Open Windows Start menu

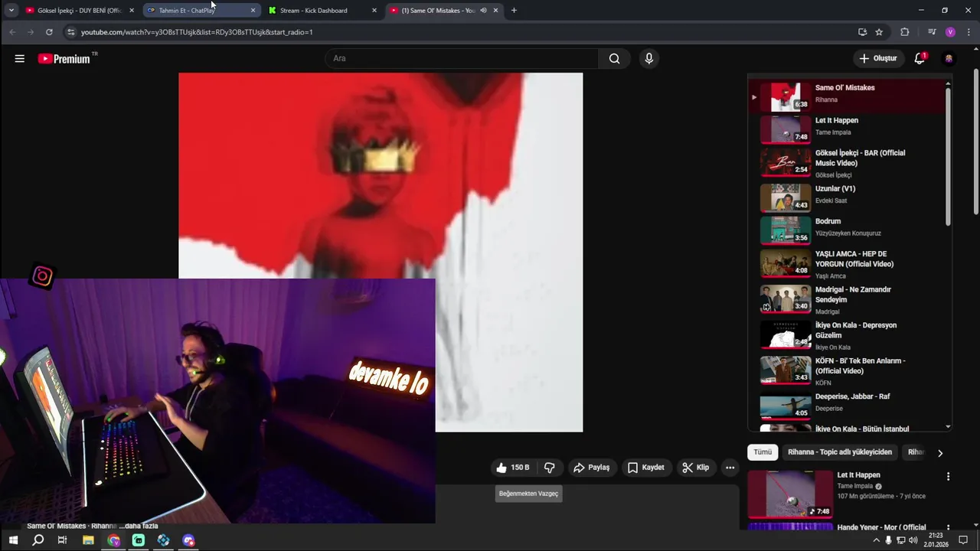[13, 540]
